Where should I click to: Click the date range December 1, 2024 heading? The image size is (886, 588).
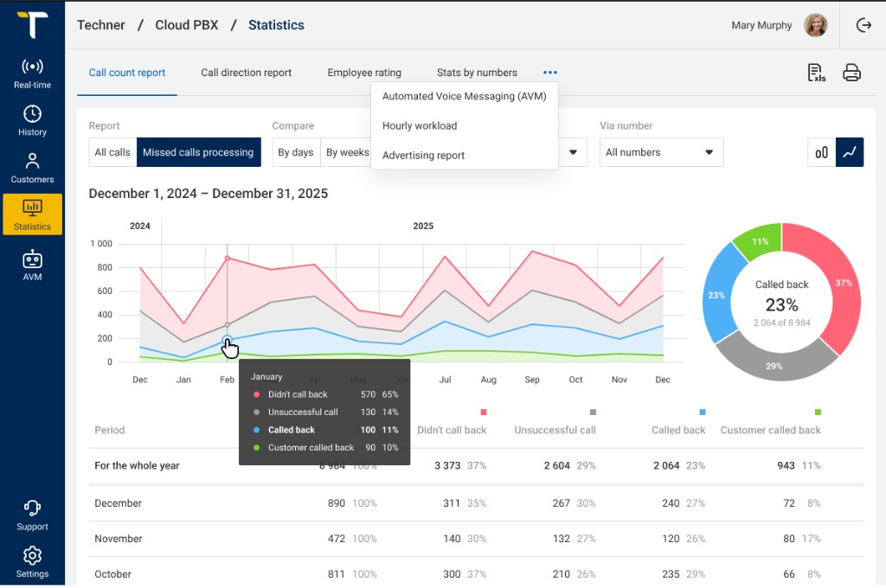tap(209, 193)
